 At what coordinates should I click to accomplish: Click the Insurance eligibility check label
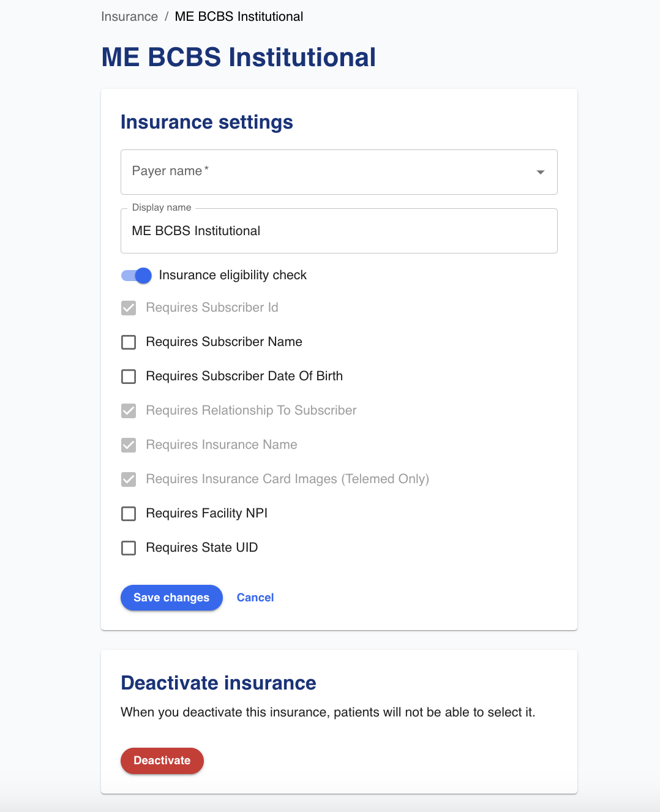[233, 275]
